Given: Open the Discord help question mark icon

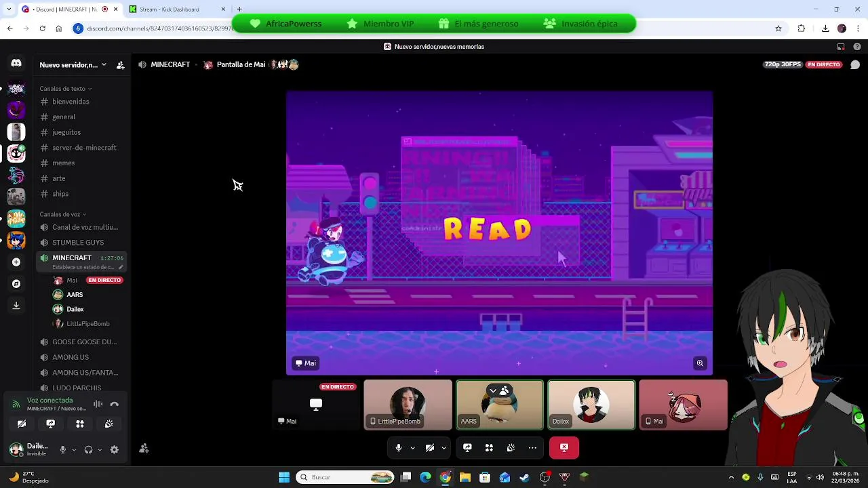Looking at the screenshot, I should (856, 47).
